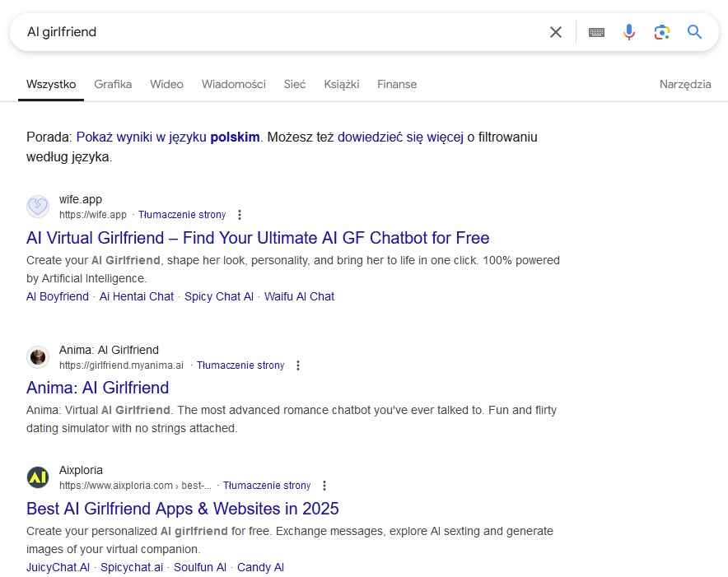Image resolution: width=728 pixels, height=577 pixels.
Task: Clear the search box with the X icon
Action: coord(555,32)
